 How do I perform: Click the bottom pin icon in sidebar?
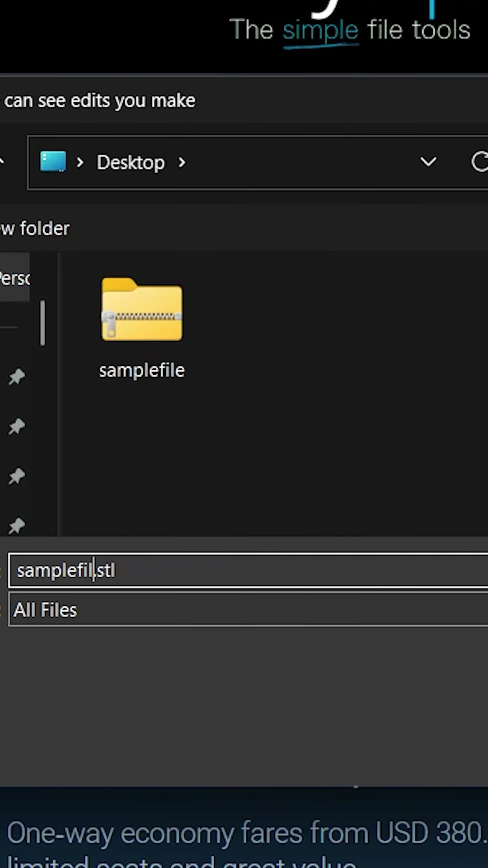(17, 525)
